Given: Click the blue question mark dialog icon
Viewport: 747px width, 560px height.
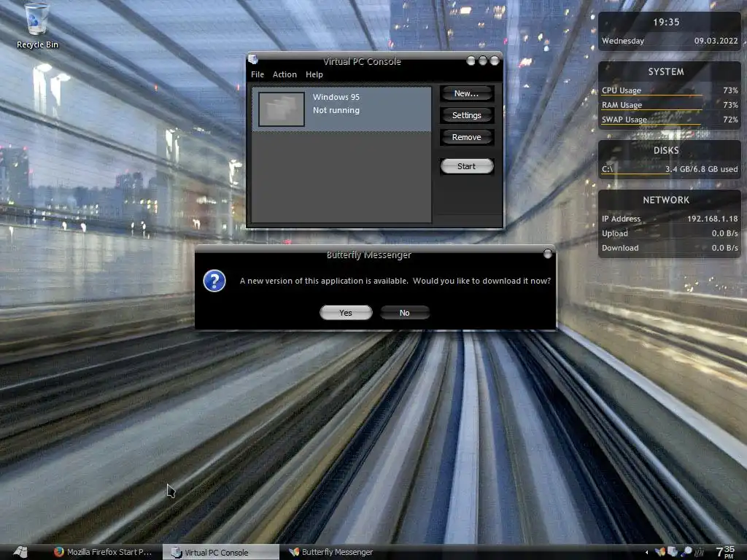Looking at the screenshot, I should pyautogui.click(x=214, y=281).
